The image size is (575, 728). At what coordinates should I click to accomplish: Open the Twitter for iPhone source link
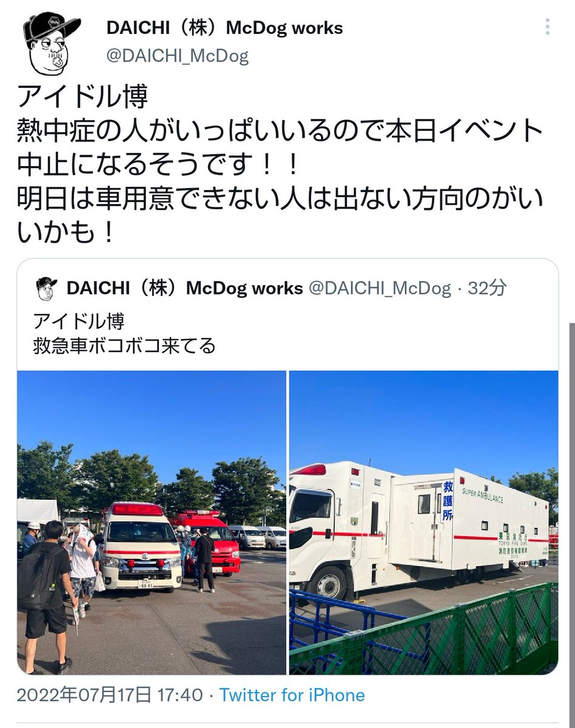(x=292, y=695)
